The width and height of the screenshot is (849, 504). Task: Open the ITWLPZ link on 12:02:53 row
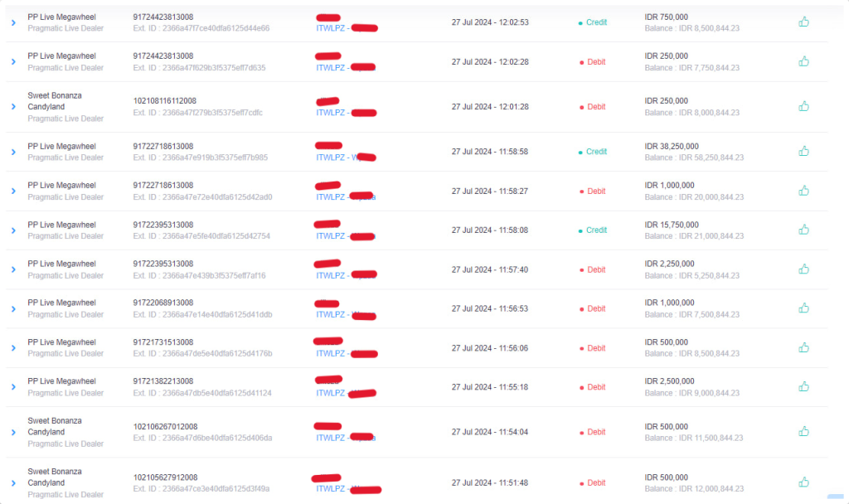(x=331, y=28)
